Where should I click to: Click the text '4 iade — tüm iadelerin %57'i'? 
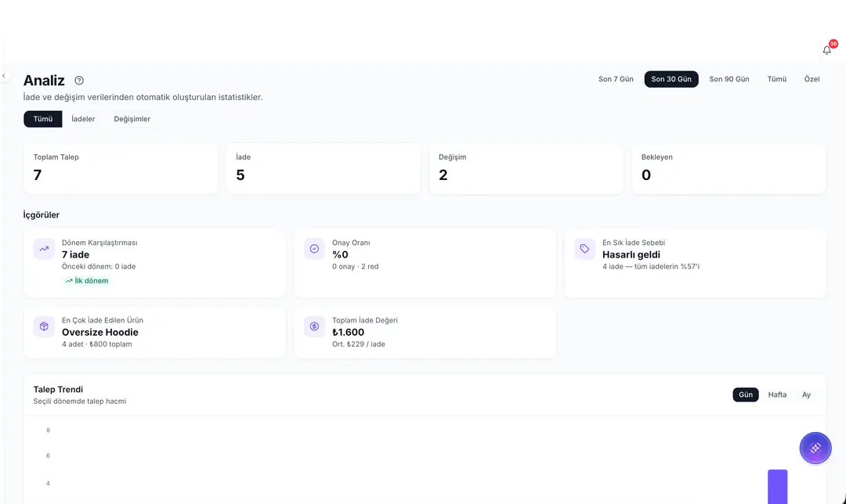[651, 267]
